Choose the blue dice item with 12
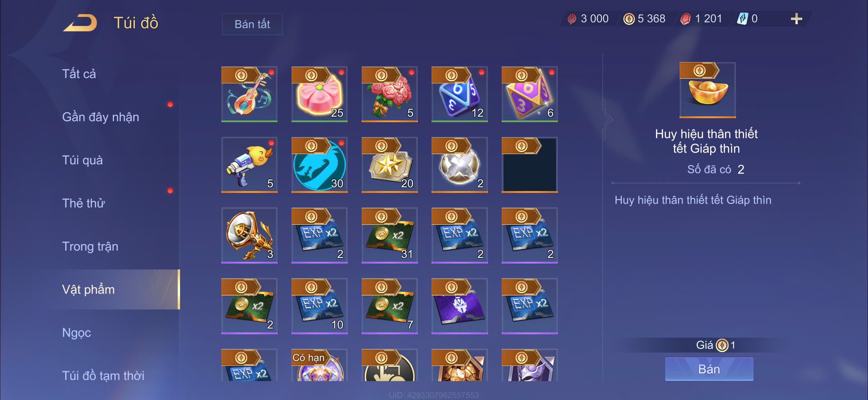The height and width of the screenshot is (400, 868). (x=459, y=94)
